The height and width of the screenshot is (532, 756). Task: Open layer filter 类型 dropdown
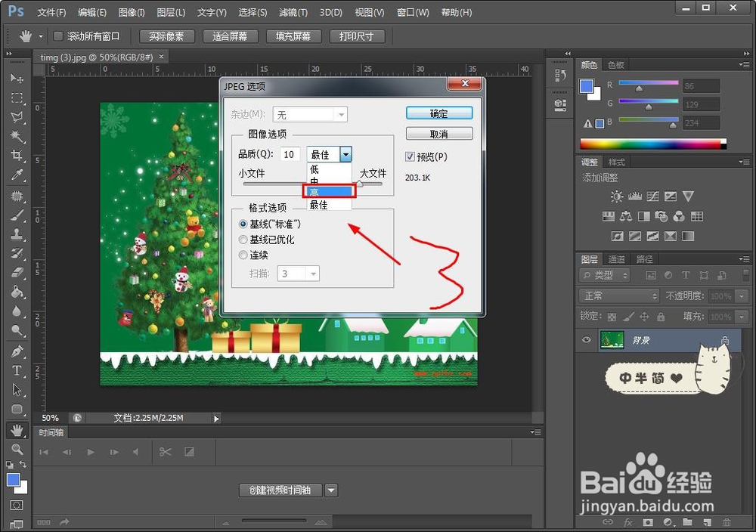pos(605,275)
